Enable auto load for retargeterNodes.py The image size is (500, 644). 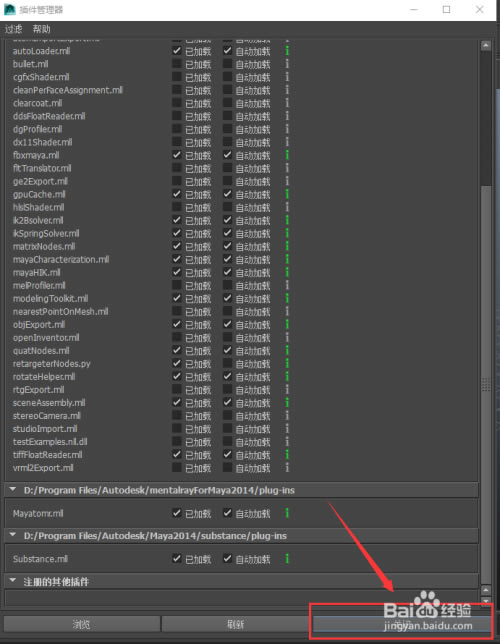click(x=227, y=363)
